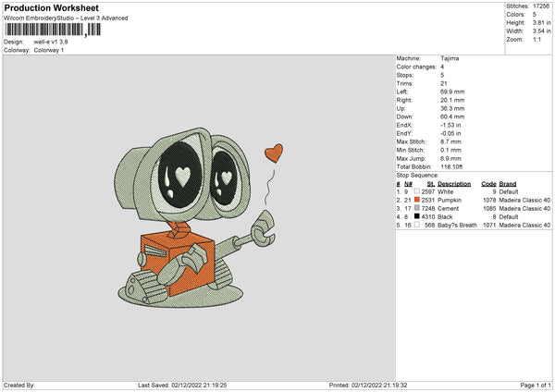This screenshot has width=555, height=392.
Task: Click the Down value 60.4 mm
Action: pyautogui.click(x=452, y=116)
